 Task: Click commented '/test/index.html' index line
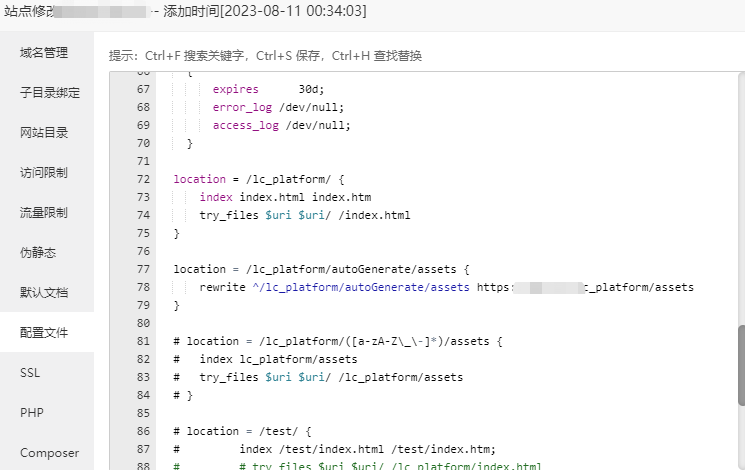334,449
